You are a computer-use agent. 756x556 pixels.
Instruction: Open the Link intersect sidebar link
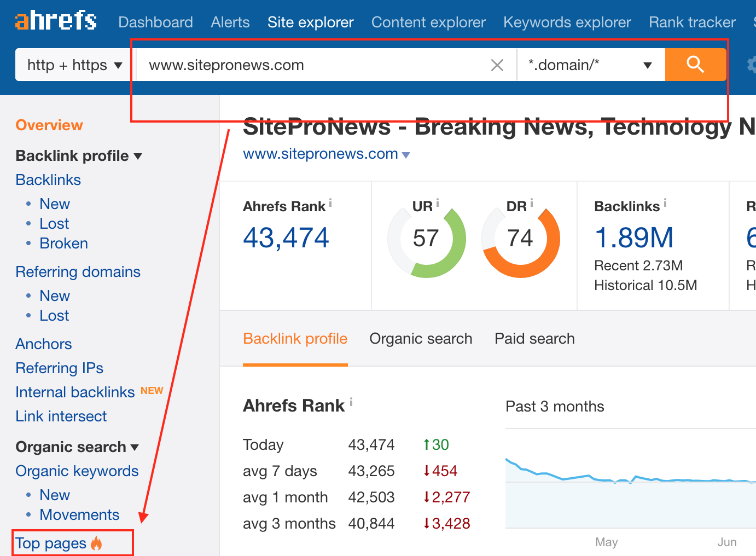point(61,416)
